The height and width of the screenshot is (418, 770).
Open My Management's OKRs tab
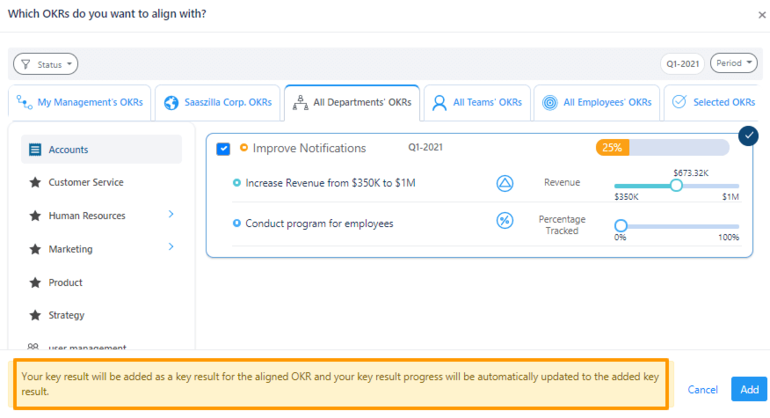pos(80,102)
